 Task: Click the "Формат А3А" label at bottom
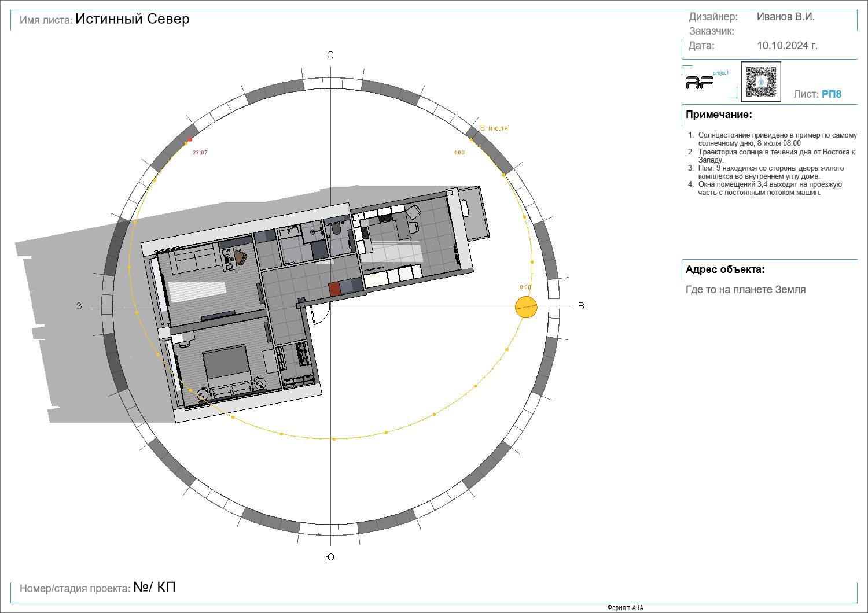pos(625,608)
